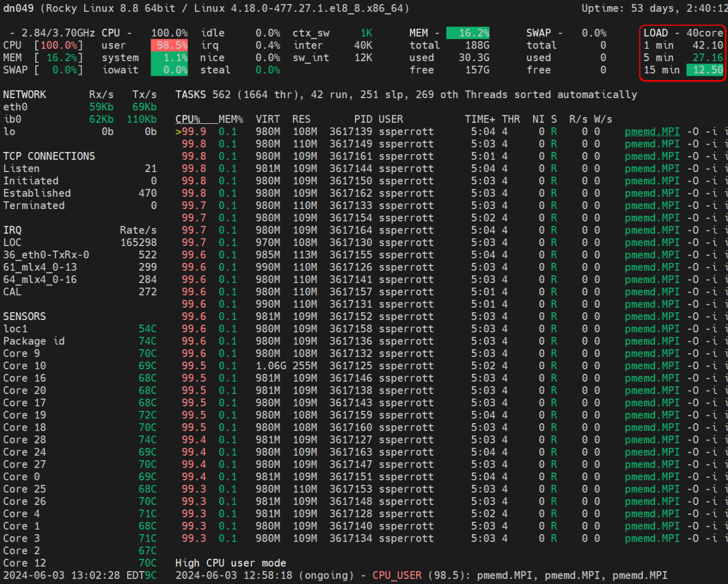Select process row with PID 3617149
The height and width of the screenshot is (584, 728).
451,144
